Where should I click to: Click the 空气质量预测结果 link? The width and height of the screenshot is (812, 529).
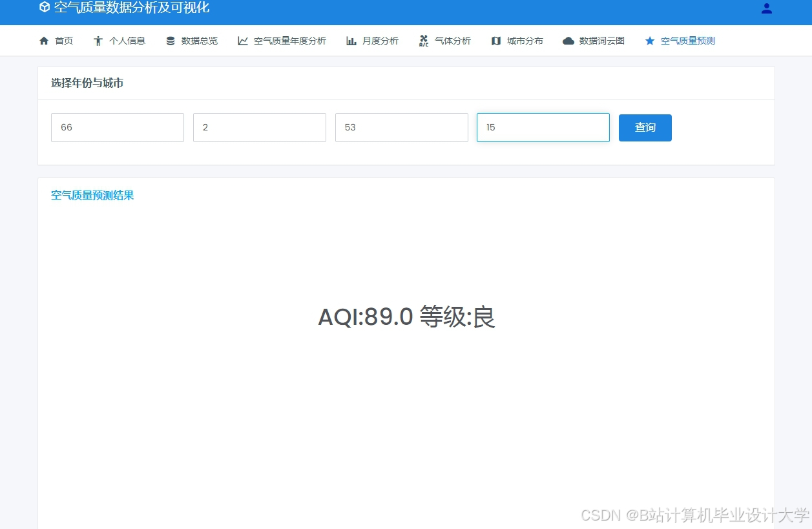tap(92, 195)
